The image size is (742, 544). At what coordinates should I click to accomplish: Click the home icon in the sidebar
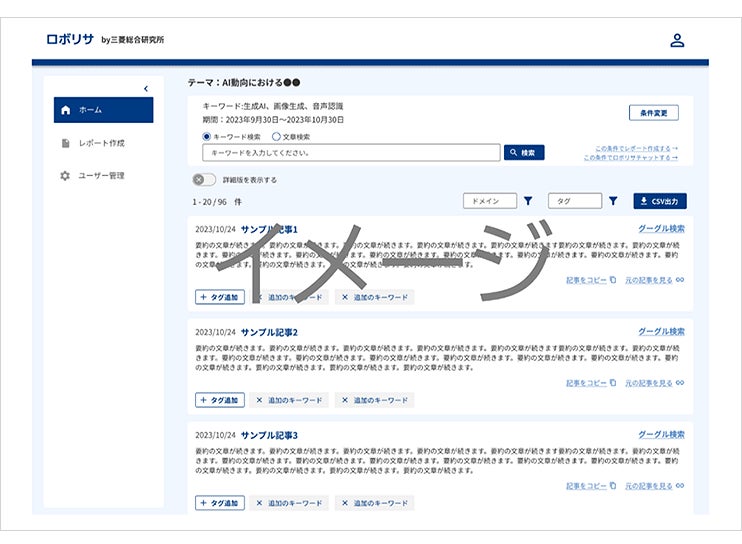tap(66, 110)
